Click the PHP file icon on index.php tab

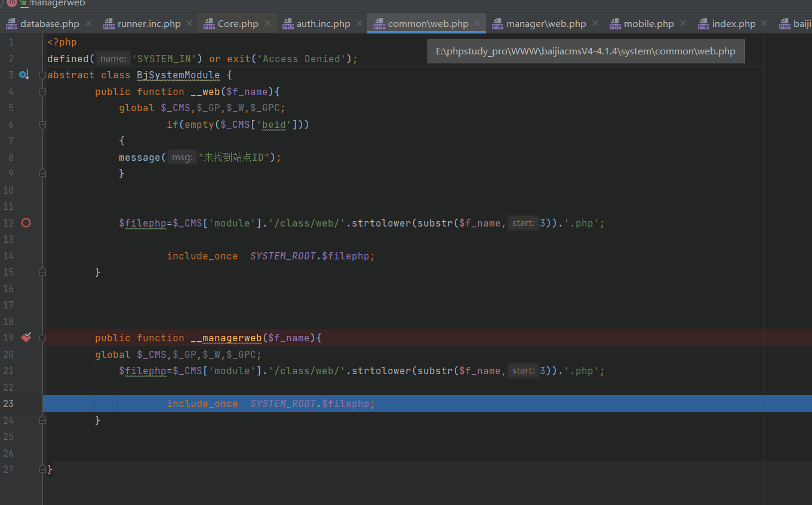[x=703, y=24]
